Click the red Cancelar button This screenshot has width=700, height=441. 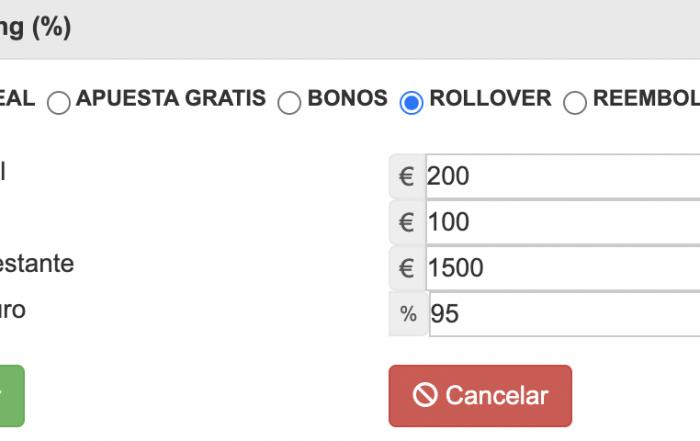[480, 396]
